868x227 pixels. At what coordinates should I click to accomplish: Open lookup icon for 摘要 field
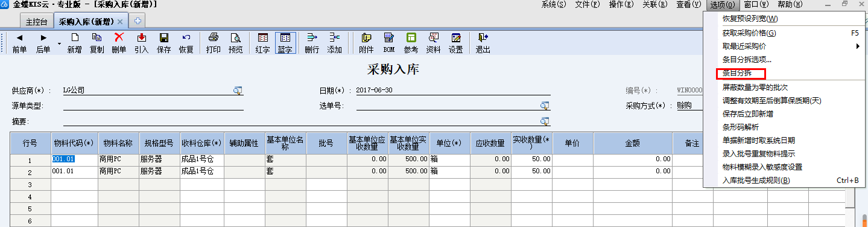pyautogui.click(x=545, y=121)
